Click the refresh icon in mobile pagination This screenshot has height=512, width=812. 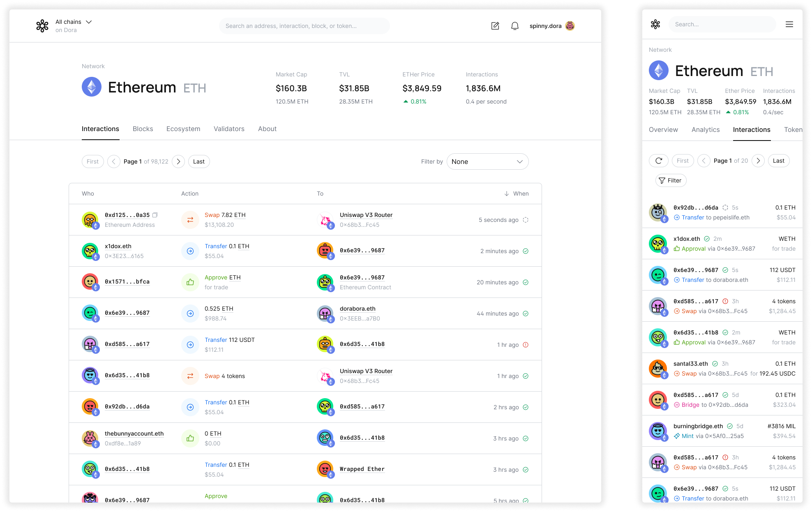pos(658,161)
